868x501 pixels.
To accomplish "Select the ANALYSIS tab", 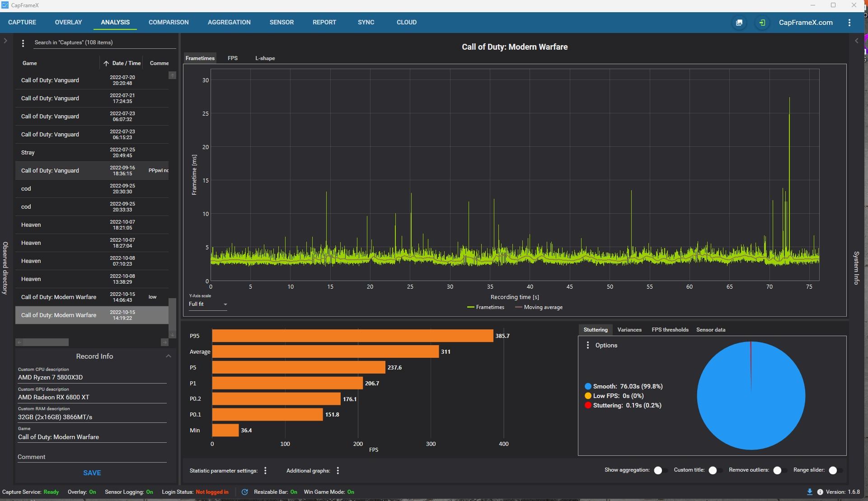I will tap(115, 22).
